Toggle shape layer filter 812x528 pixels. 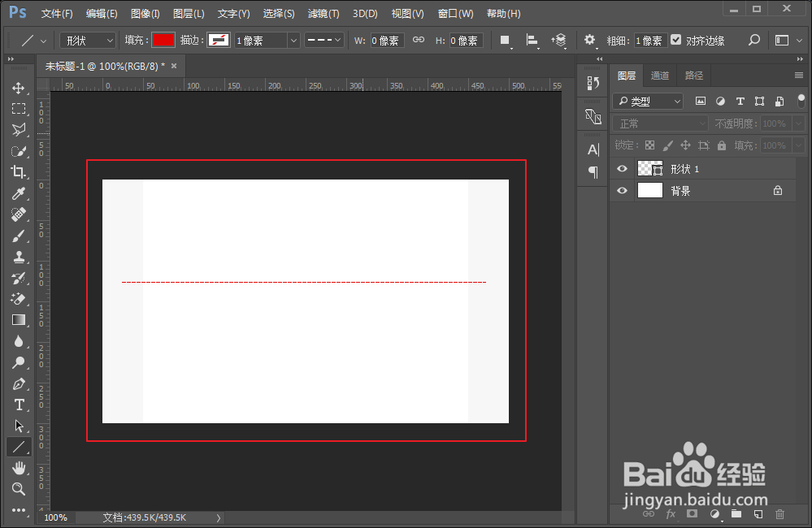point(759,101)
